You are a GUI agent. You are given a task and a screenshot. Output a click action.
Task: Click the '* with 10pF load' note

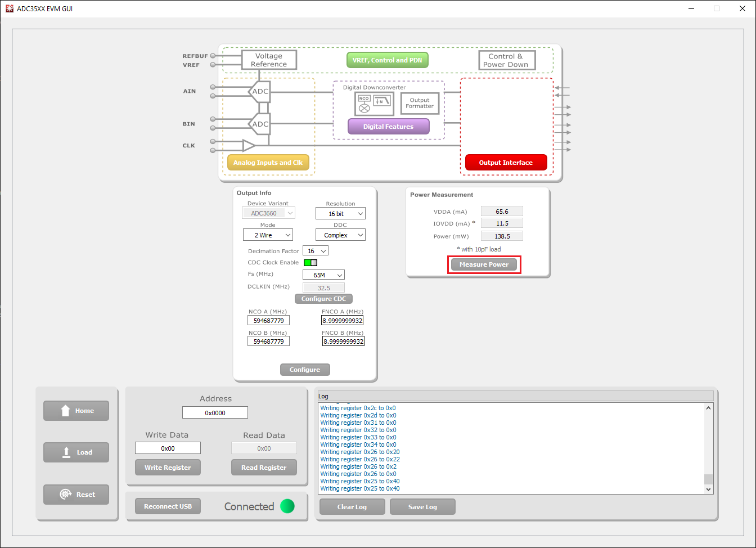pos(479,249)
